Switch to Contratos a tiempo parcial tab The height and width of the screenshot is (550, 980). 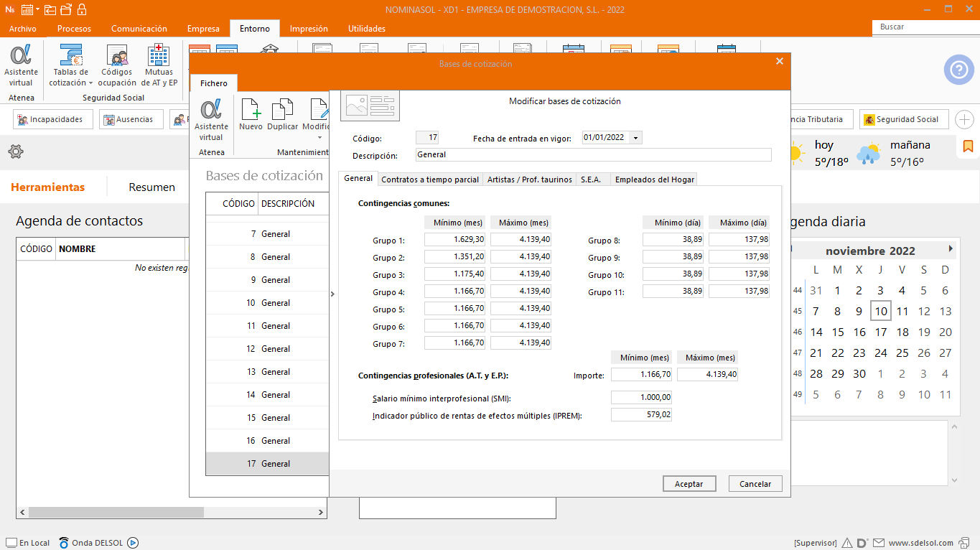[429, 180]
